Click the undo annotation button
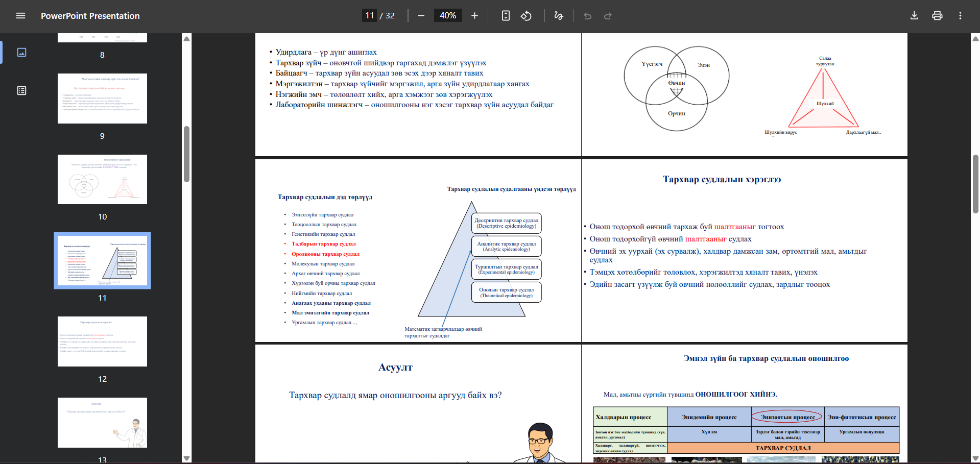 click(x=587, y=16)
